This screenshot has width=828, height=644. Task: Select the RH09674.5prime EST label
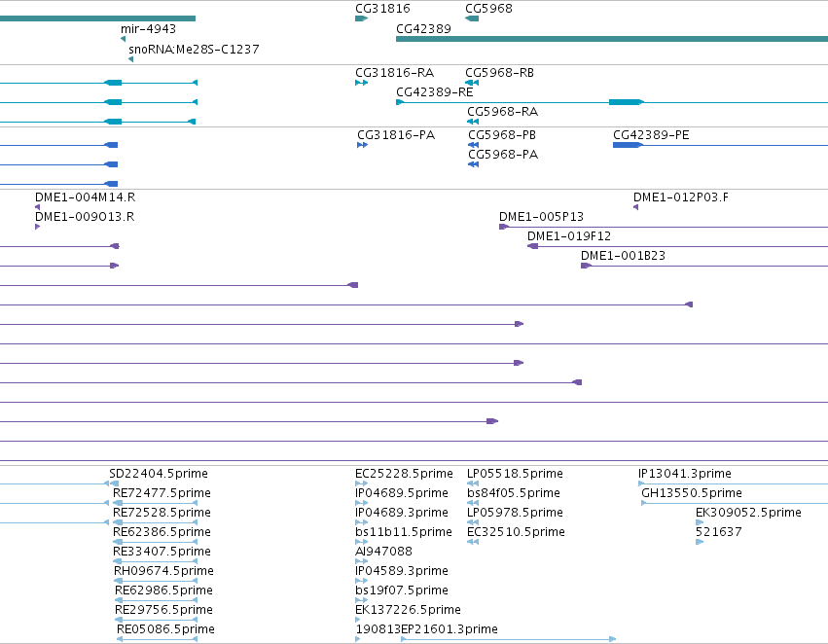pos(163,571)
